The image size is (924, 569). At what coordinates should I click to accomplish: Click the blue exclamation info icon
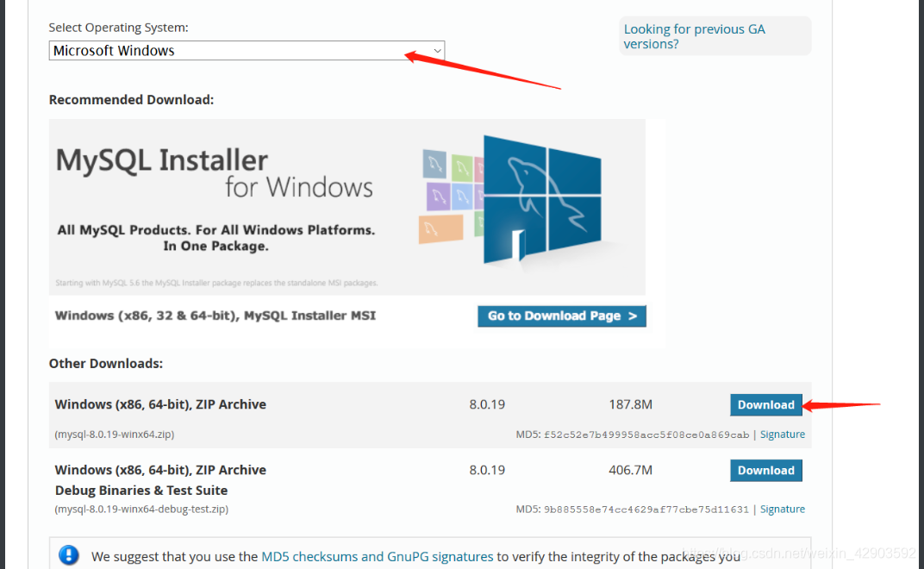pos(69,555)
